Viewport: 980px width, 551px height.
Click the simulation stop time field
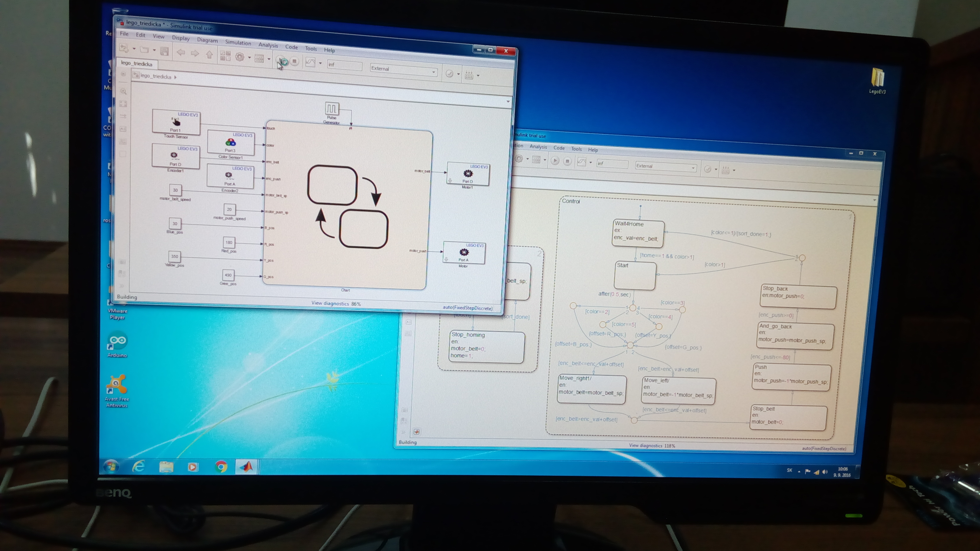click(344, 65)
